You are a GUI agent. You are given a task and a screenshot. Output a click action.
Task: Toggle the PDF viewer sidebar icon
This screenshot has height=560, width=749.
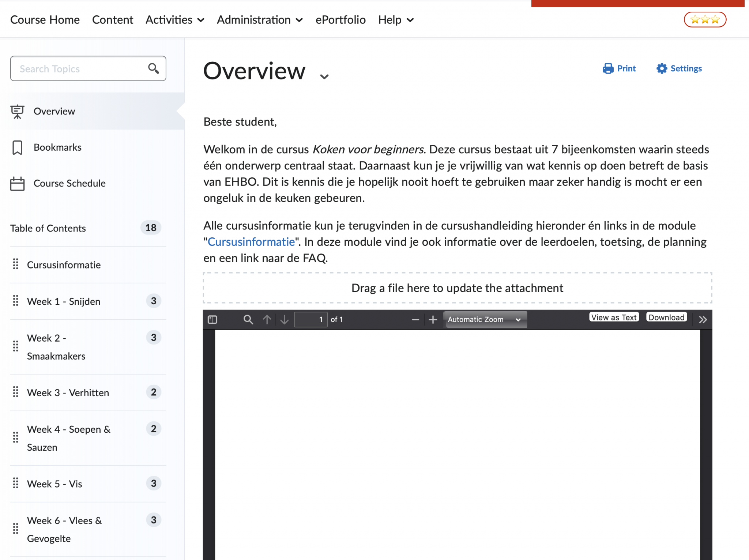(212, 320)
